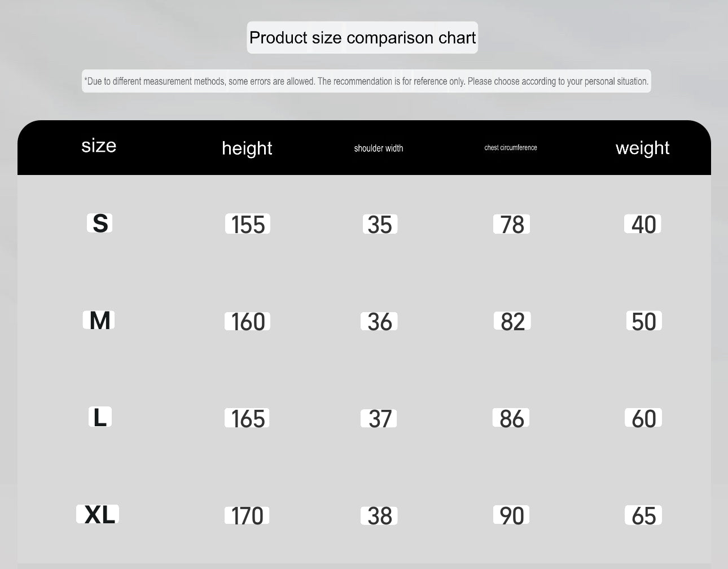Click shoulder width value 38
This screenshot has width=728, height=569.
379,516
